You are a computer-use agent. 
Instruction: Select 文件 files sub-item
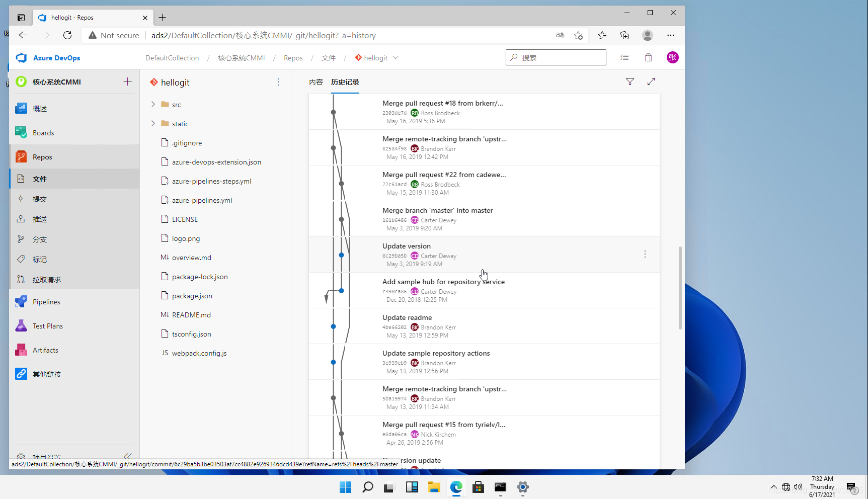click(x=74, y=179)
